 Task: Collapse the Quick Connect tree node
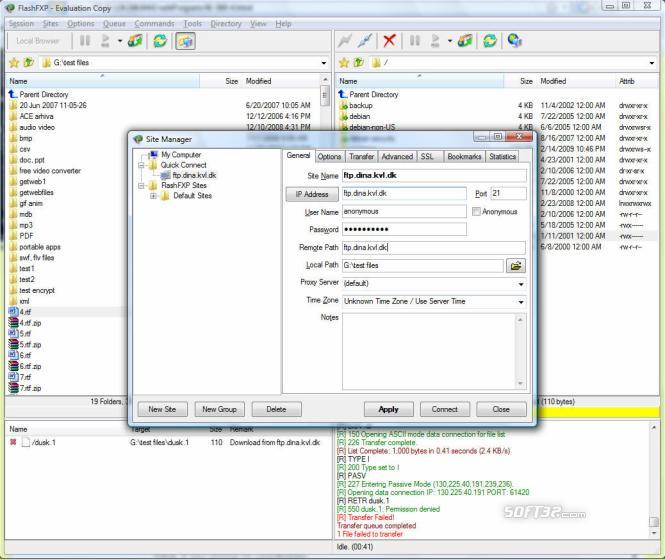[142, 165]
